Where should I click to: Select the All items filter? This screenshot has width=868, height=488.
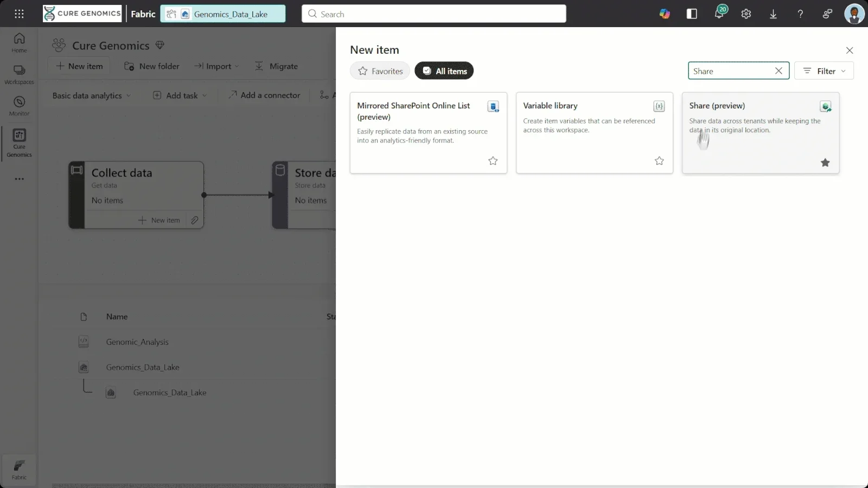coord(444,71)
